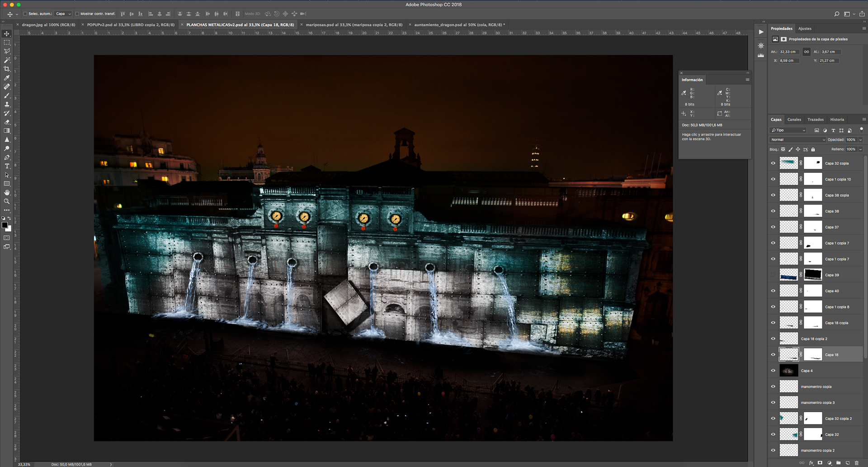The height and width of the screenshot is (467, 868).
Task: Create a new adjustment layer icon
Action: click(830, 463)
